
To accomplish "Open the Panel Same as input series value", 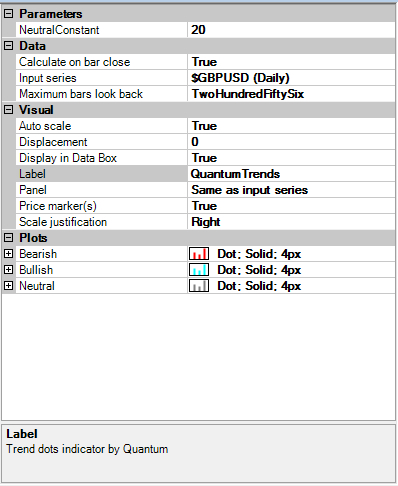I will point(292,190).
